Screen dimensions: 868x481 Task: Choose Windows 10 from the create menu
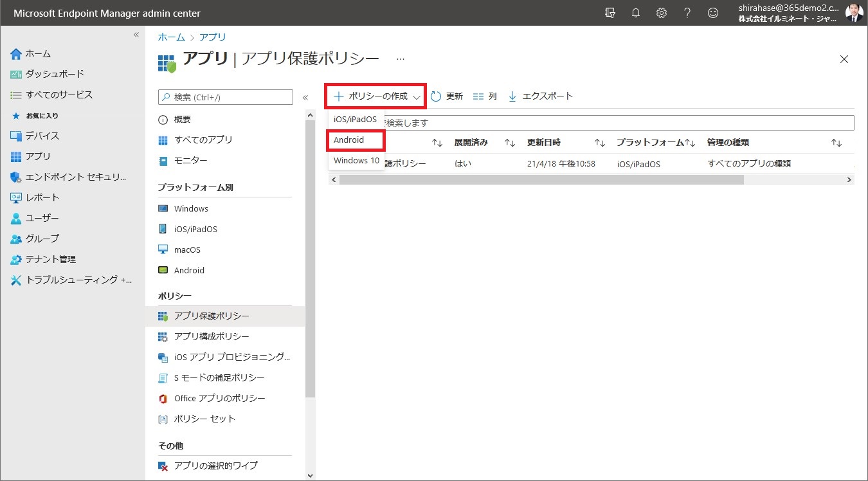point(356,160)
